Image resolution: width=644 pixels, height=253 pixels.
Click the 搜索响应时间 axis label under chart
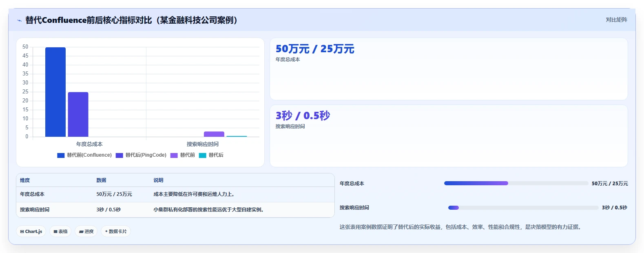coord(203,144)
